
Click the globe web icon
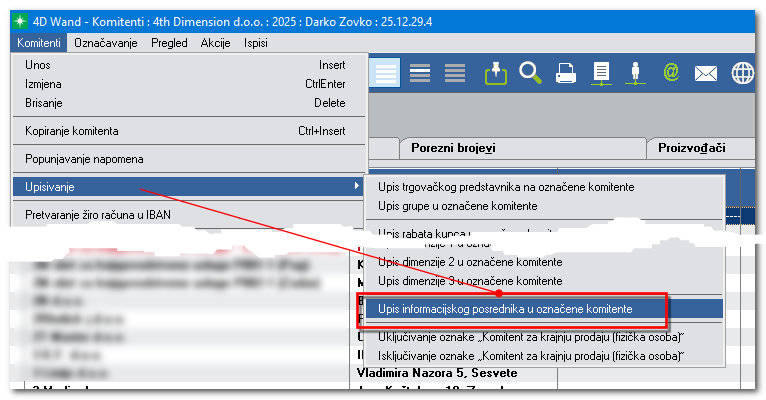[742, 73]
